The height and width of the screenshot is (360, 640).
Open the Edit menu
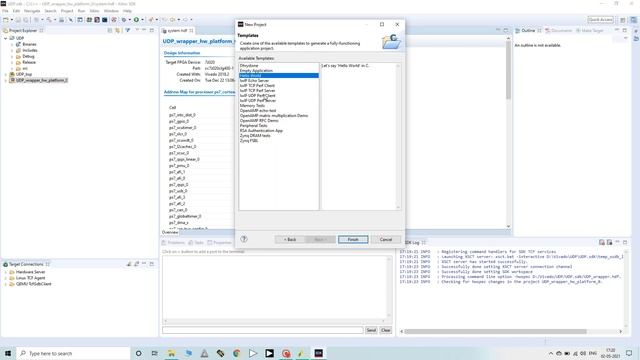click(16, 11)
